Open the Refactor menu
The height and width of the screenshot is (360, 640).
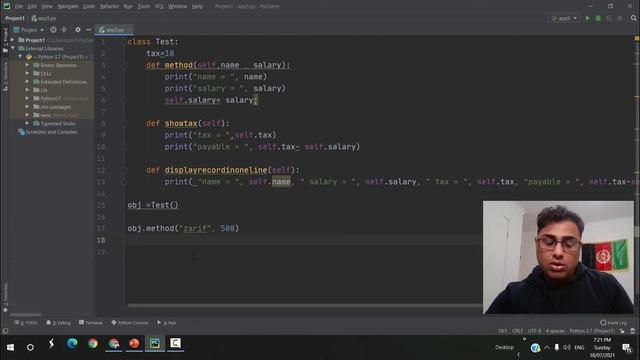(109, 6)
